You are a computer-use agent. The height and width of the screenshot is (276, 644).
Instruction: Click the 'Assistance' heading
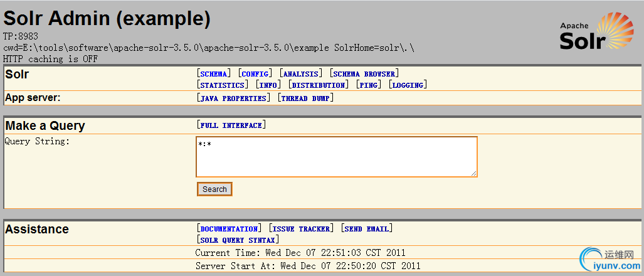coord(37,229)
